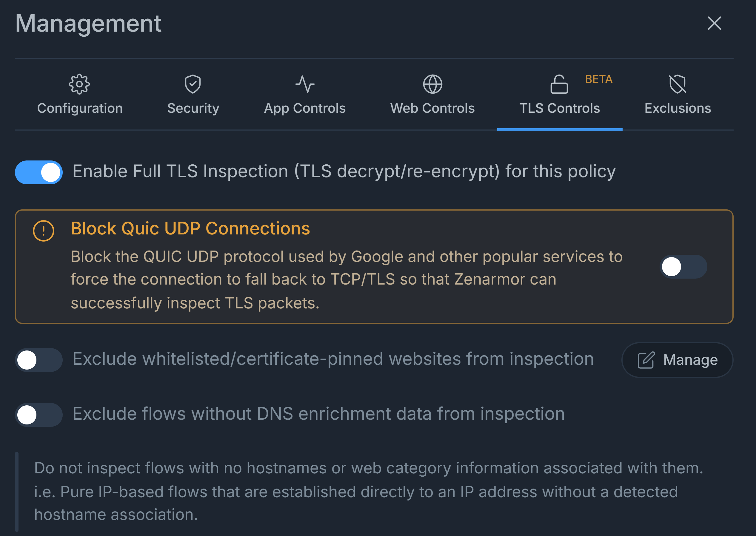Toggle exclude whitelisted/certificate-pinned websites
756x536 pixels.
point(39,360)
